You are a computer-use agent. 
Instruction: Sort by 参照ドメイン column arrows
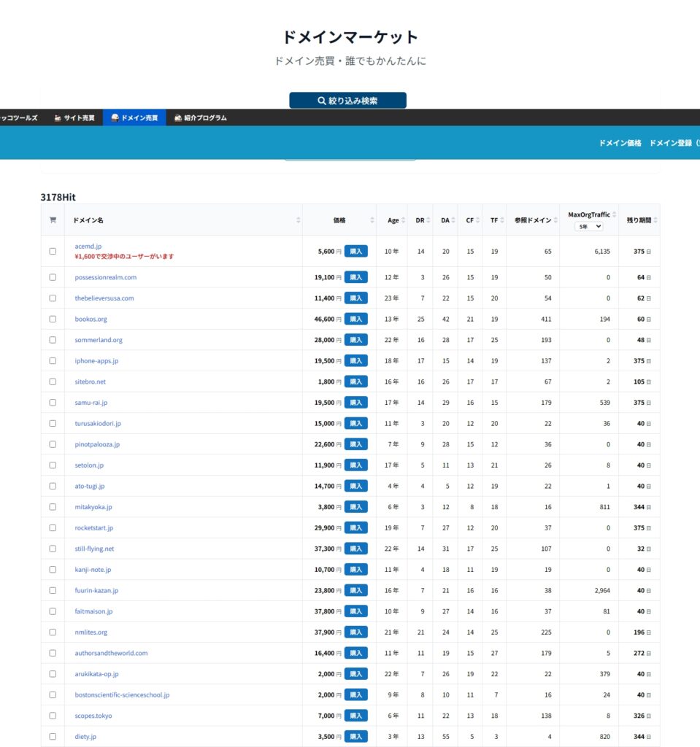point(555,220)
